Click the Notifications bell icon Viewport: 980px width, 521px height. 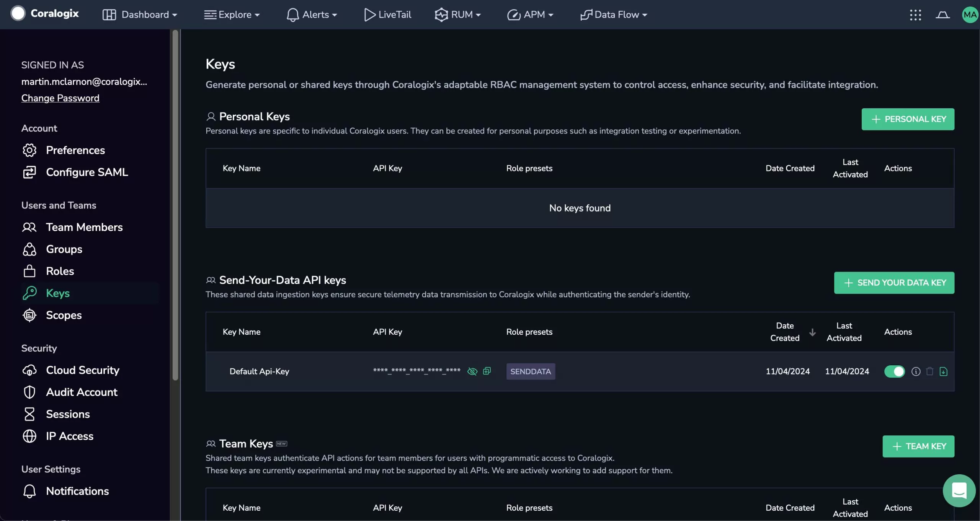(x=29, y=492)
